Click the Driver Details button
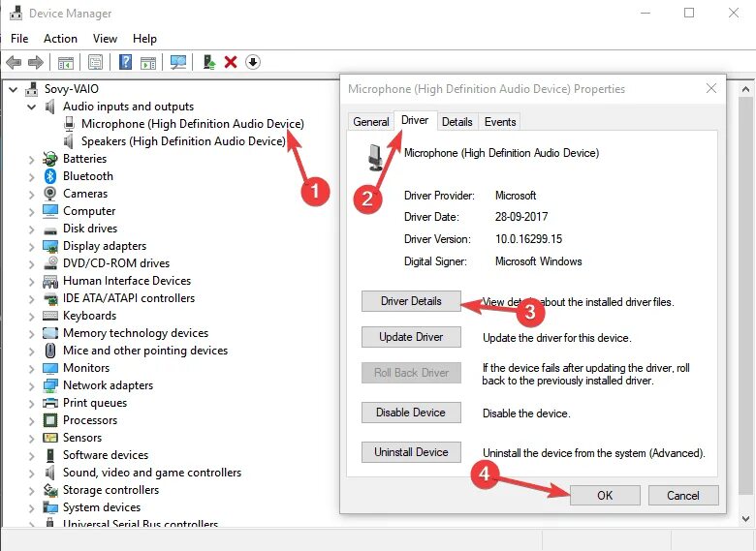 point(411,301)
